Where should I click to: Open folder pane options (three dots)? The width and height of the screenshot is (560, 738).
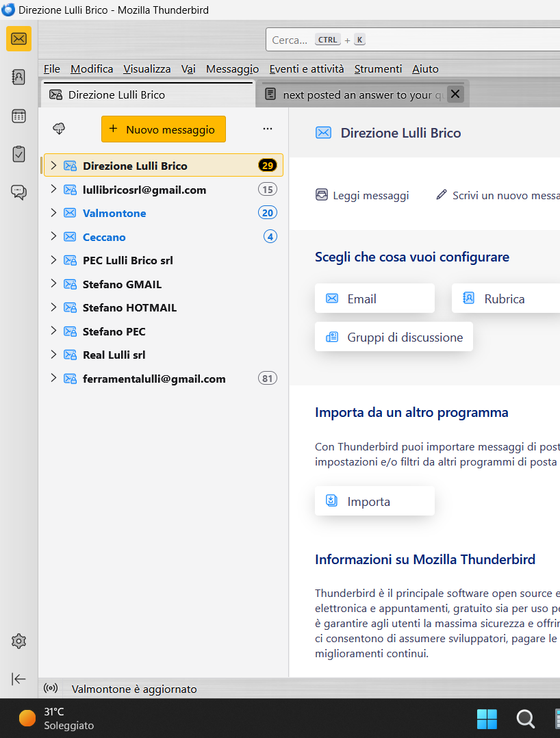click(268, 129)
